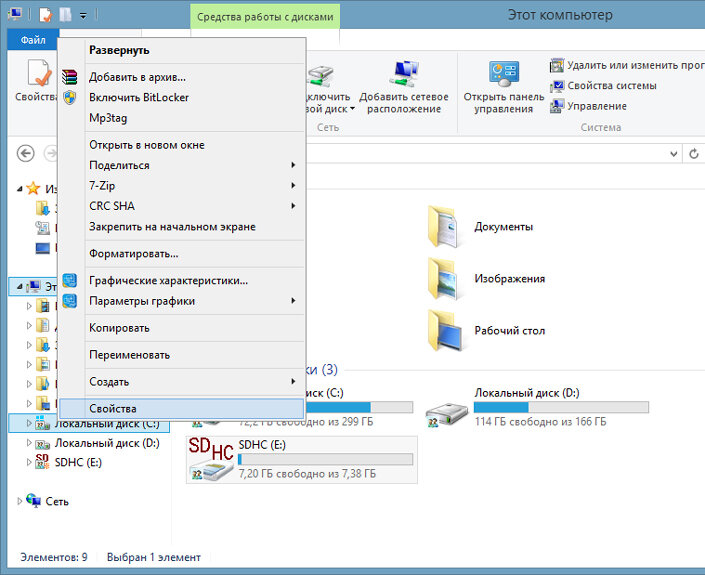Click "7,20 ГБ свободно из 7,38 ГБ" text
Viewport: 705px width, 575px height.
307,473
